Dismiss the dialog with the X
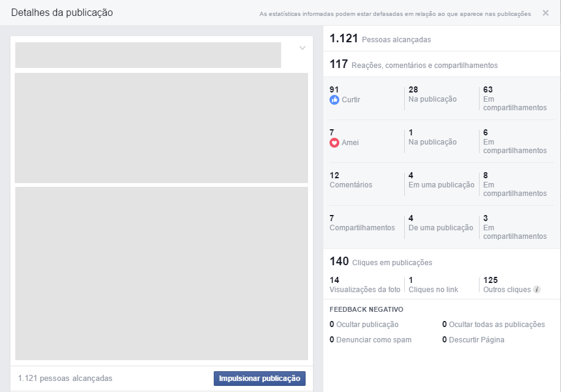561x392 pixels. (x=545, y=12)
